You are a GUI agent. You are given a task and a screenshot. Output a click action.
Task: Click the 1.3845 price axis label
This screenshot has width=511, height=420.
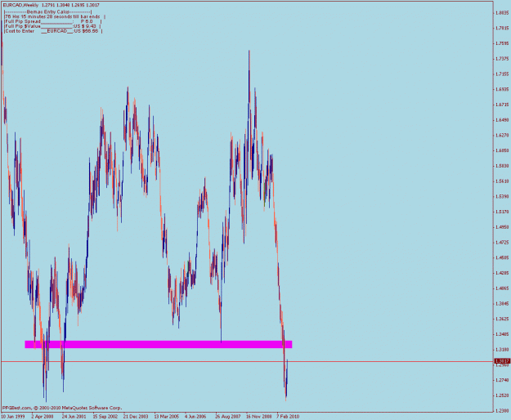502,303
